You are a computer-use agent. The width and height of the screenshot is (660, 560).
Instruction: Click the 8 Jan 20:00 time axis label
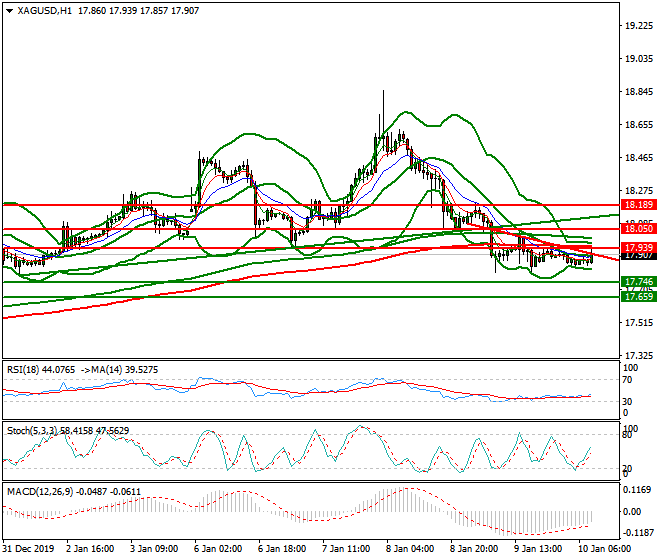pyautogui.click(x=474, y=549)
